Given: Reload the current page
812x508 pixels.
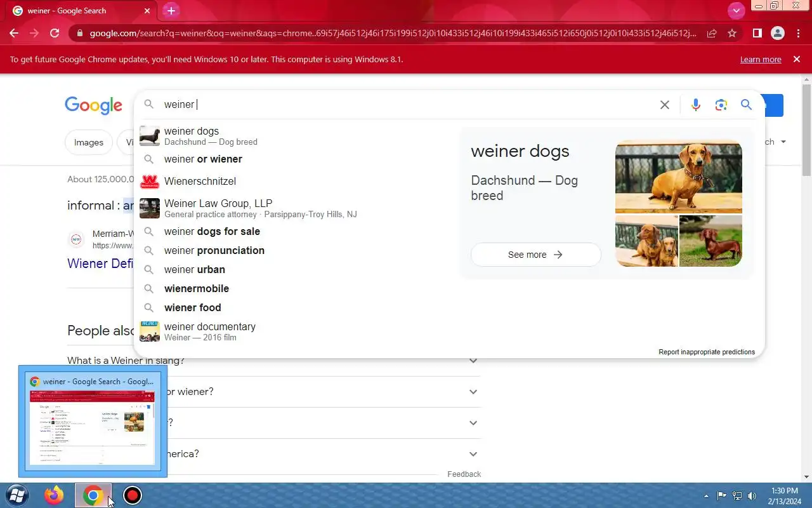Looking at the screenshot, I should (x=55, y=33).
